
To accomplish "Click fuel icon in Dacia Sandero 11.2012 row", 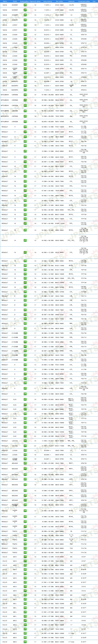I will click(25, 90).
